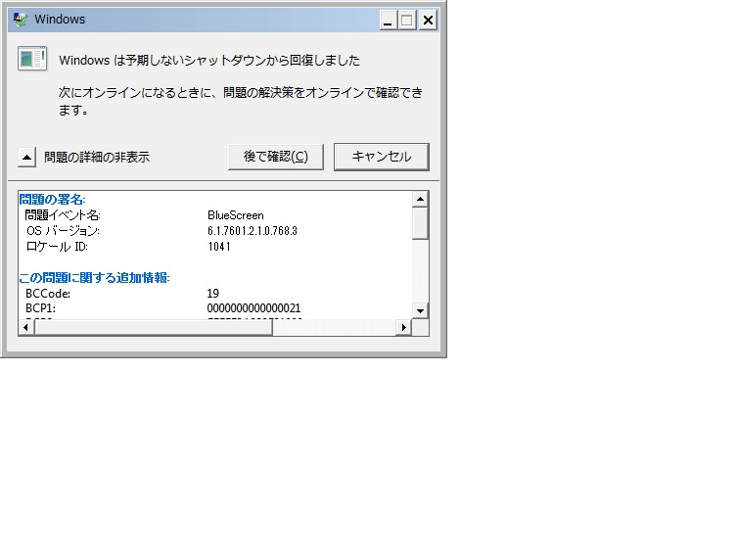Click the 問題イベント名 label
The width and height of the screenshot is (736, 560).
[x=63, y=215]
